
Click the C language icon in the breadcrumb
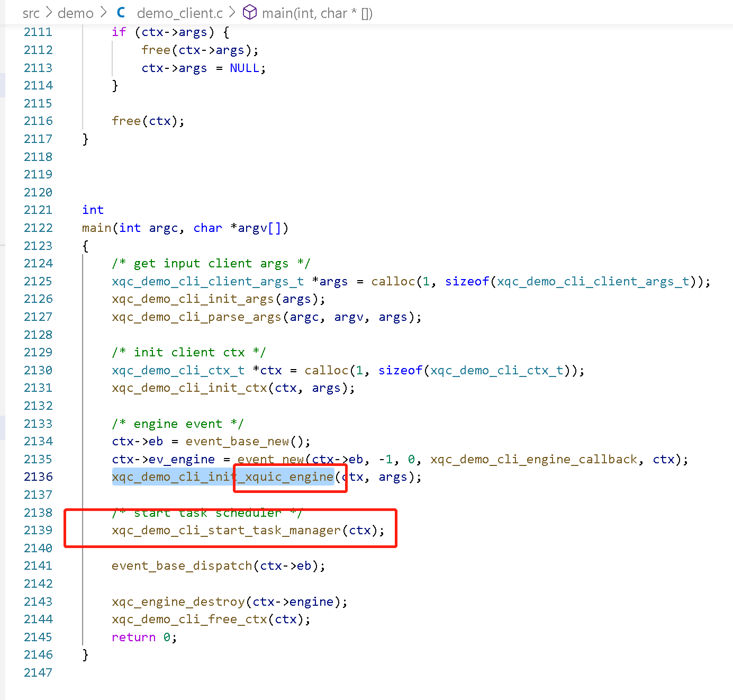(121, 12)
